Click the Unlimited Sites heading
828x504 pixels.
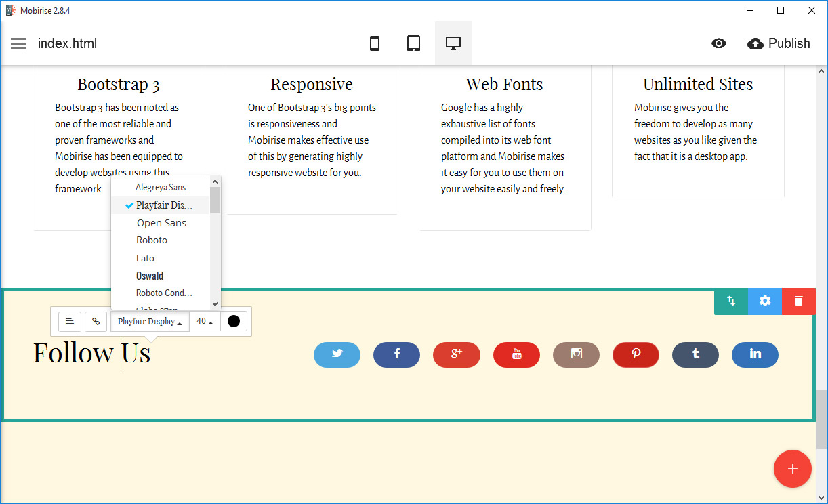[x=698, y=84]
